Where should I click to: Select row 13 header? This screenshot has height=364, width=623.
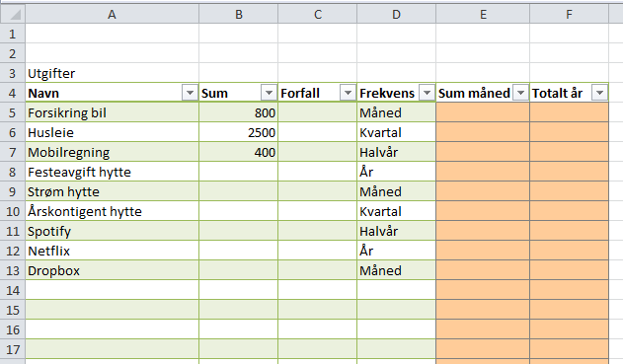pyautogui.click(x=13, y=270)
